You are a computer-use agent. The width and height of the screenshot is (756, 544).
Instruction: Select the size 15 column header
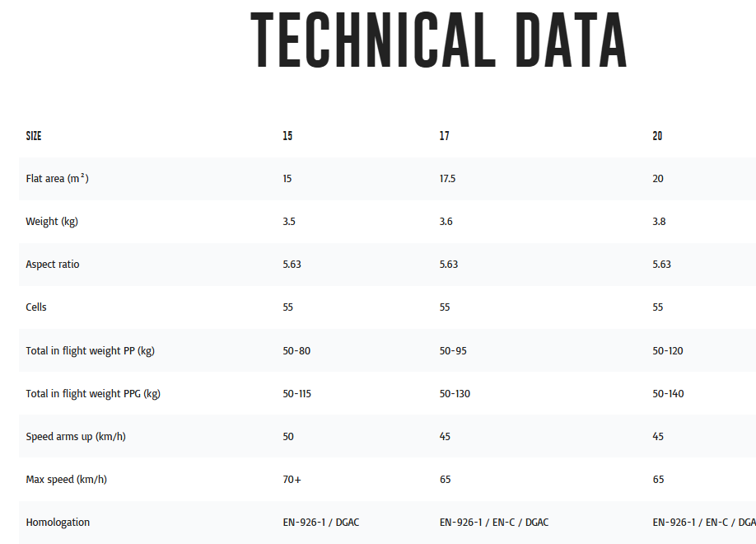tap(287, 136)
